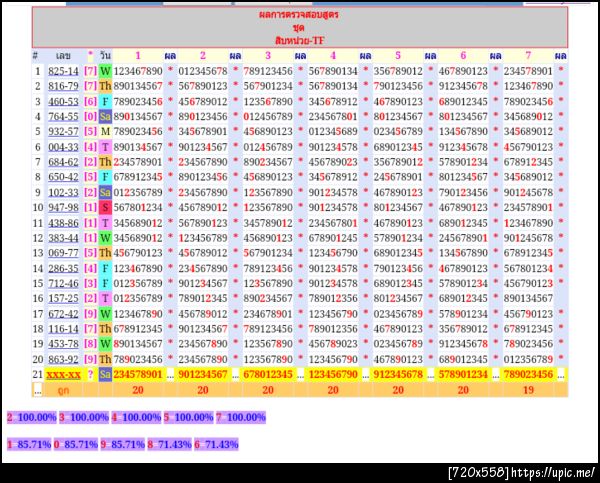The height and width of the screenshot is (483, 600).
Task: Click the Sa day cell in row 21
Action: click(105, 374)
